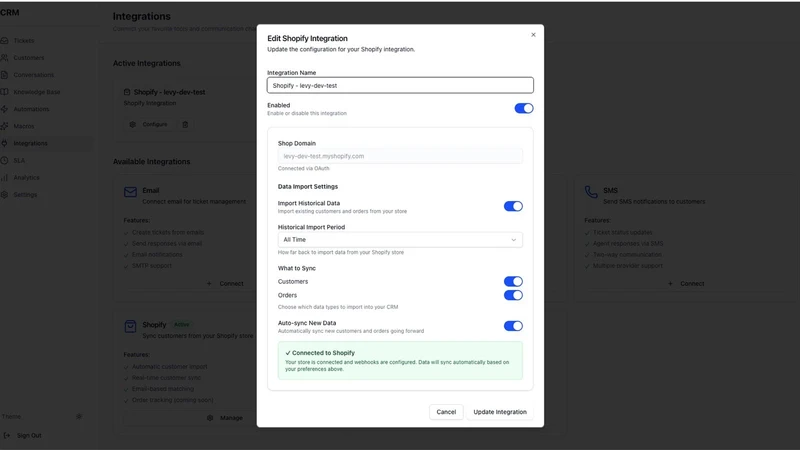Click the Customers sidebar icon
The width and height of the screenshot is (800, 450).
pyautogui.click(x=4, y=58)
